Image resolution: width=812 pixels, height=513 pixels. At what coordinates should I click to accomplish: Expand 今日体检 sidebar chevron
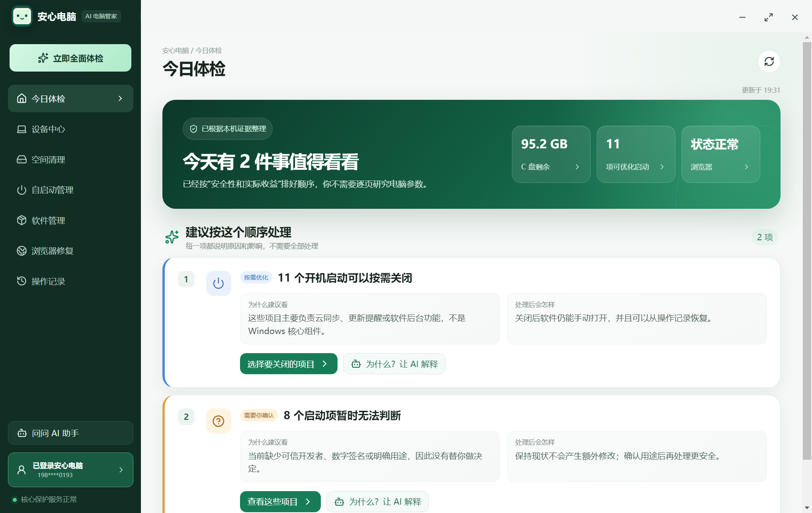(120, 98)
